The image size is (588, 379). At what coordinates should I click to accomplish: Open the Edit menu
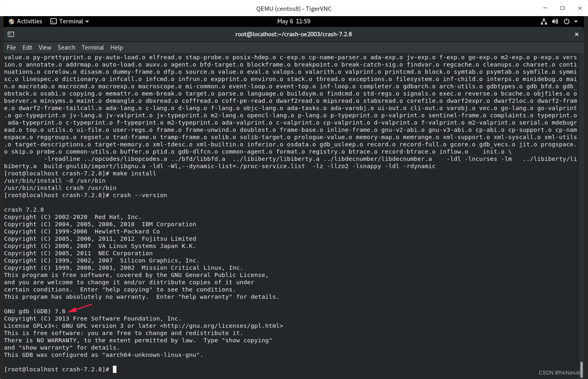27,47
